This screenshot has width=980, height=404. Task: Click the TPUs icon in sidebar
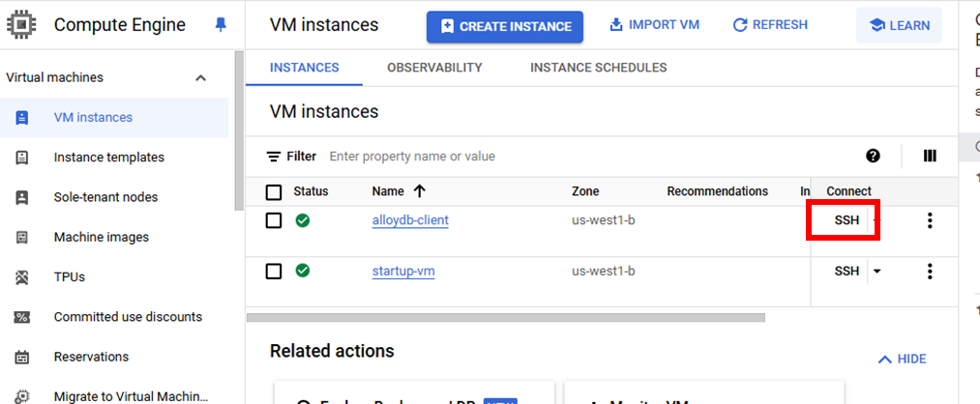[x=22, y=277]
